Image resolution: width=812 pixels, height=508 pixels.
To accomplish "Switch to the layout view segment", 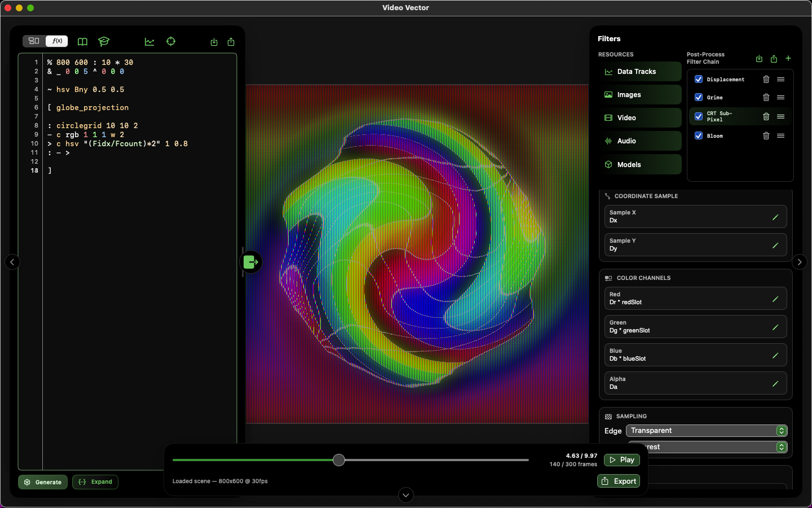I will [34, 41].
